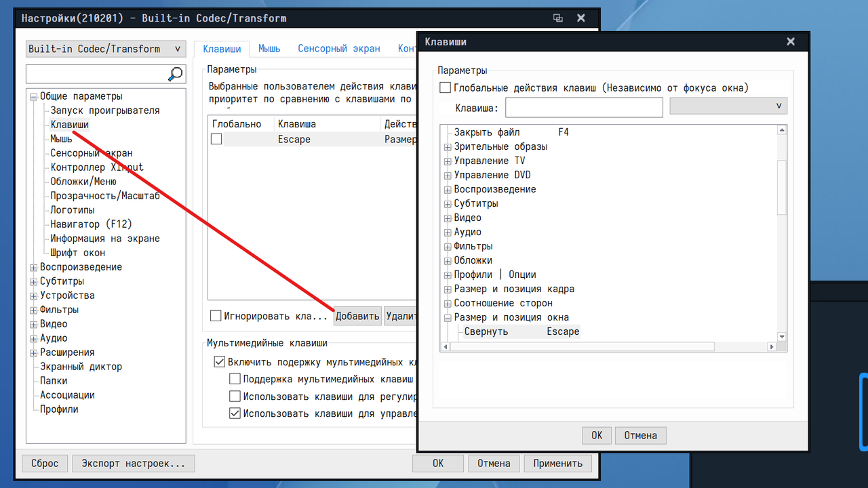Click the horizontal scrollbar of actions list

[x=583, y=346]
